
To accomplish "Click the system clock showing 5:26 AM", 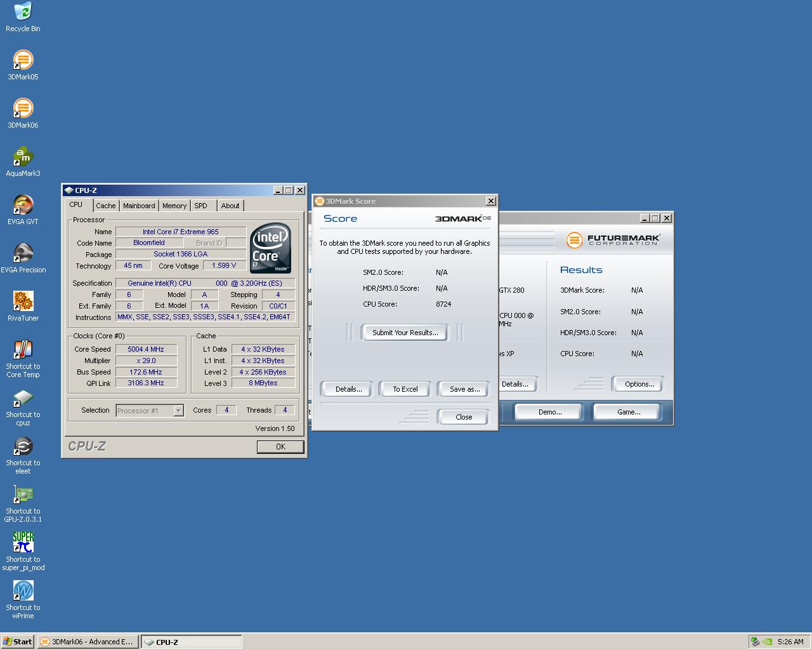I will 790,642.
